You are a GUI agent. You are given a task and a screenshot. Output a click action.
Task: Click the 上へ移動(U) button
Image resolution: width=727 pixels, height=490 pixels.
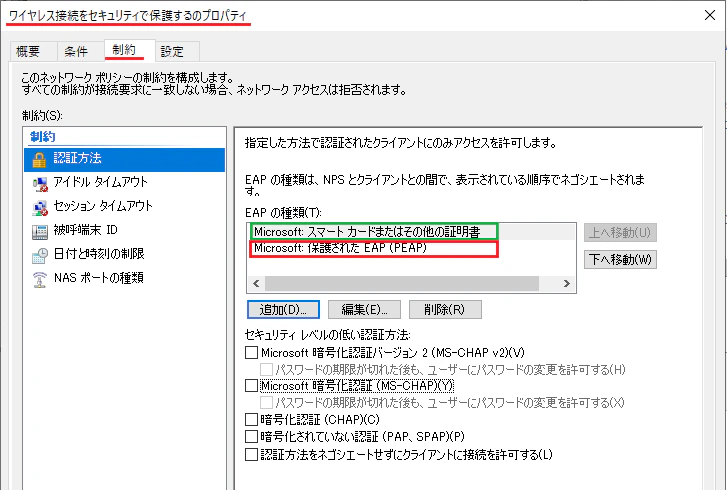[620, 232]
